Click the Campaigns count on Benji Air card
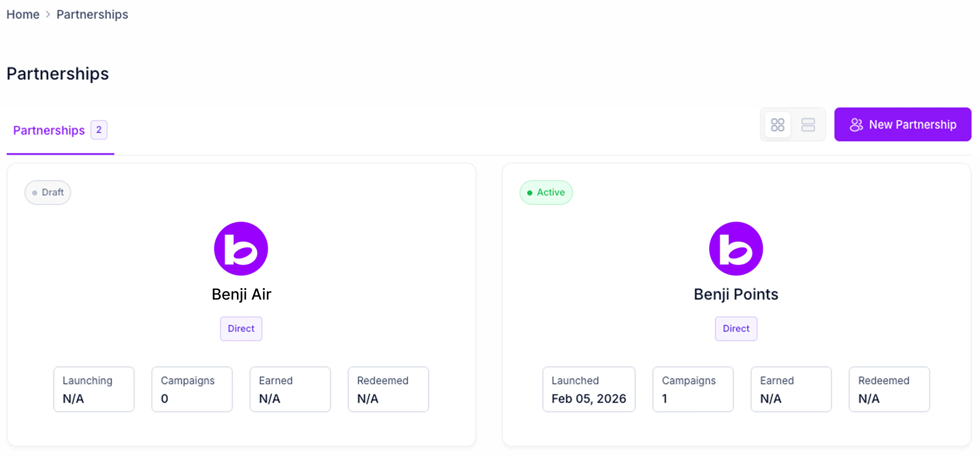Screen dimensions: 980x457 pyautogui.click(x=192, y=389)
